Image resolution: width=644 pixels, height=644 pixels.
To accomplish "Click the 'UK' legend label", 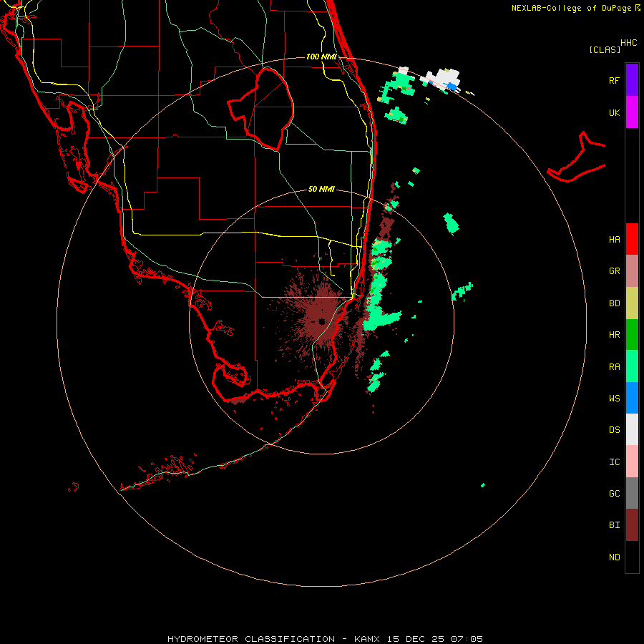I will (614, 113).
